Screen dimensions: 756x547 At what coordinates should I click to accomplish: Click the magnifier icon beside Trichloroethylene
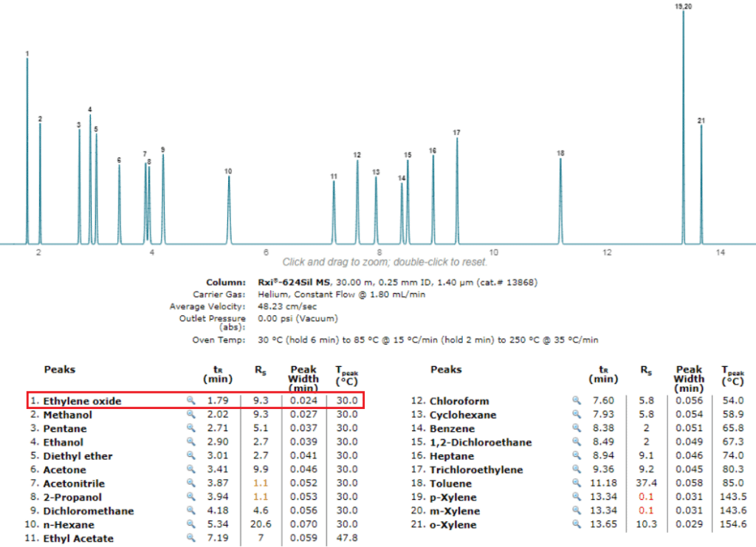[x=577, y=469]
